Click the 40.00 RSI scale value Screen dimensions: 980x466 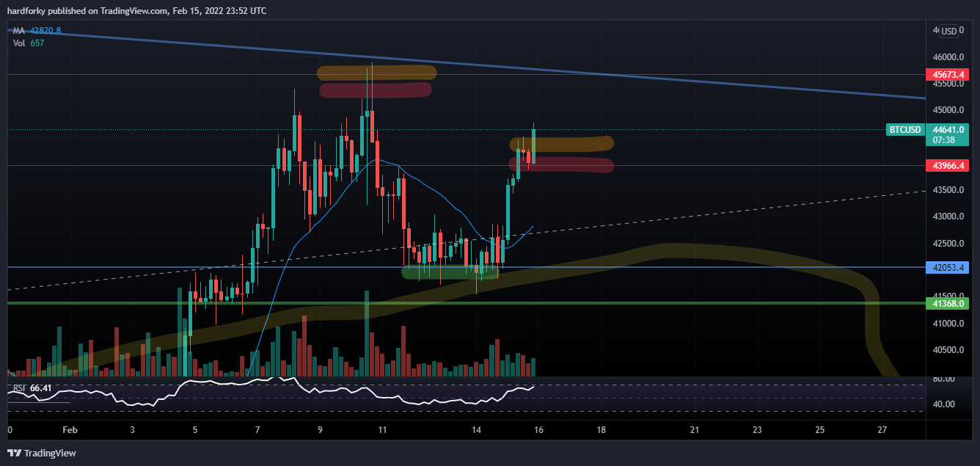coord(944,404)
